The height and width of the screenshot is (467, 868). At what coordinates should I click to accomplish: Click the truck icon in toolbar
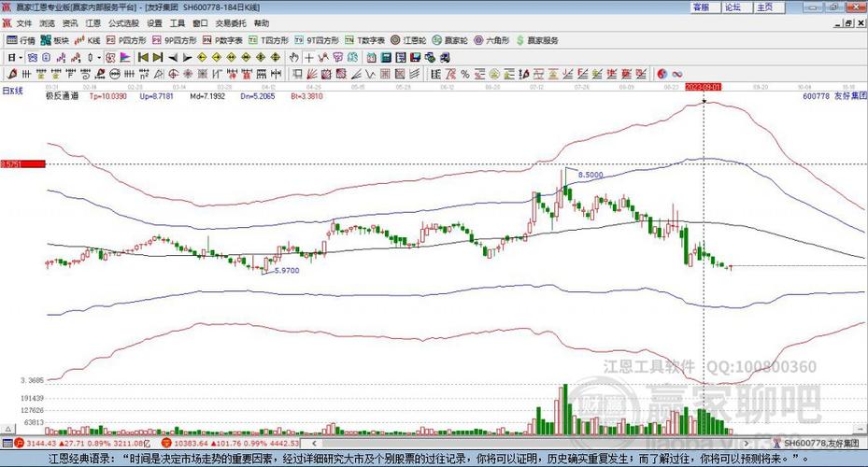pyautogui.click(x=445, y=58)
